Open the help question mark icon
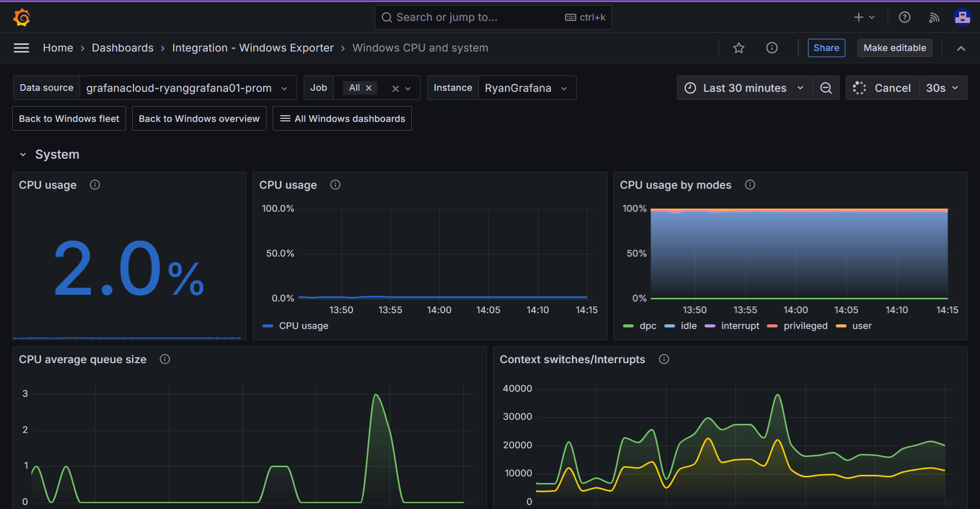This screenshot has width=980, height=509. point(904,17)
